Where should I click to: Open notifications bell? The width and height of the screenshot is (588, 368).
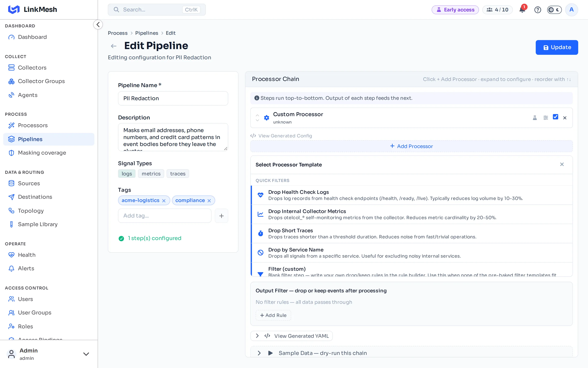pos(522,10)
